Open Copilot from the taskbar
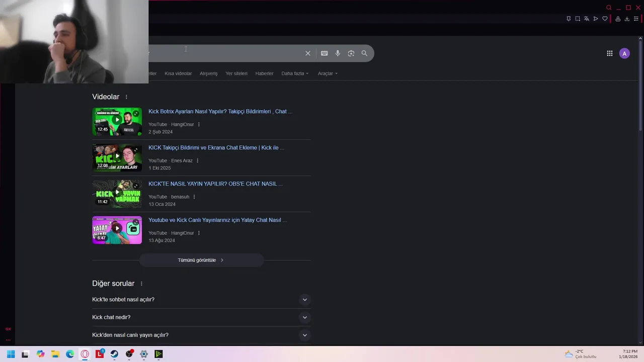644x362 pixels. coord(40,354)
